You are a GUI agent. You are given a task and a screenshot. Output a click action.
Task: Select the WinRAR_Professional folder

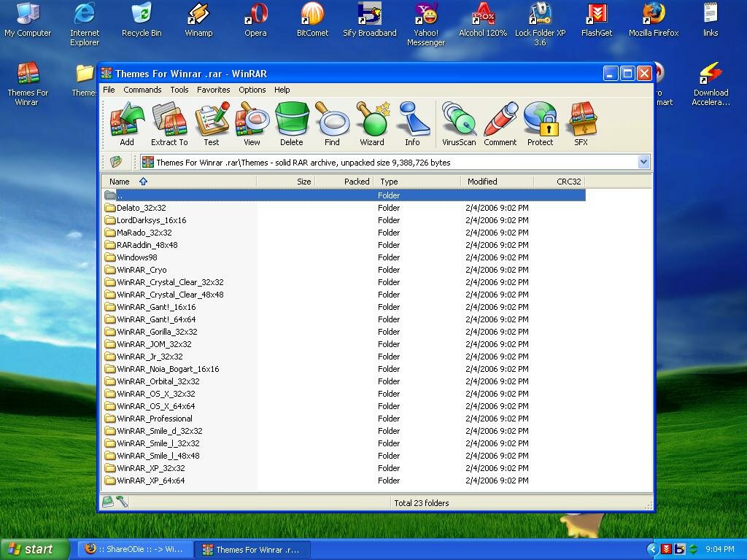344,419
